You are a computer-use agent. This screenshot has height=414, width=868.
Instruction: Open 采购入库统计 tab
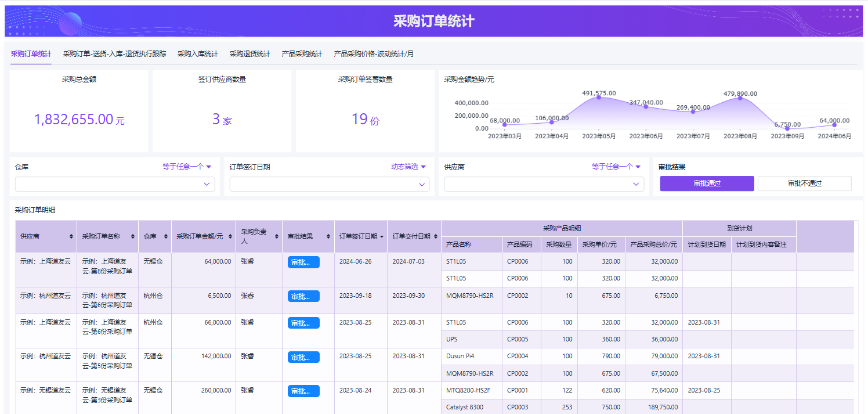(198, 54)
